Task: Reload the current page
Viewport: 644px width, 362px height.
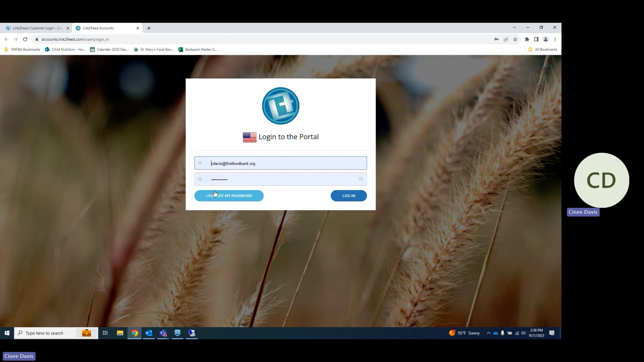Action: [25, 39]
